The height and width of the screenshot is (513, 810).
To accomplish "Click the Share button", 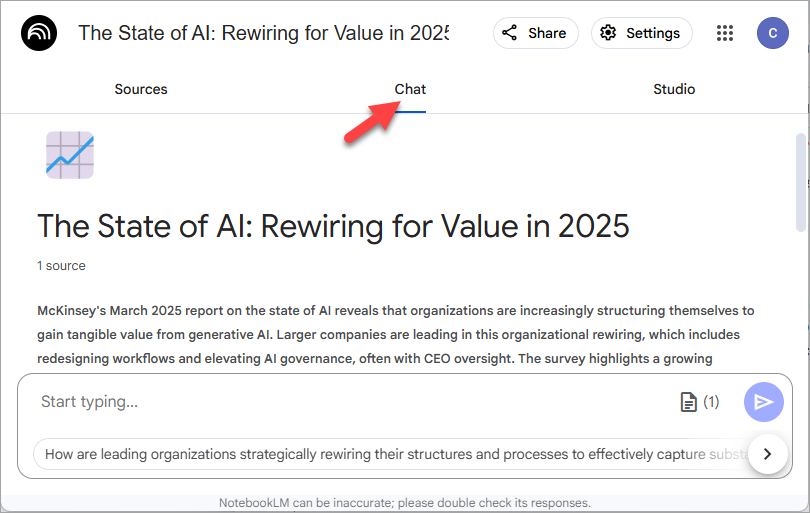I will point(536,33).
